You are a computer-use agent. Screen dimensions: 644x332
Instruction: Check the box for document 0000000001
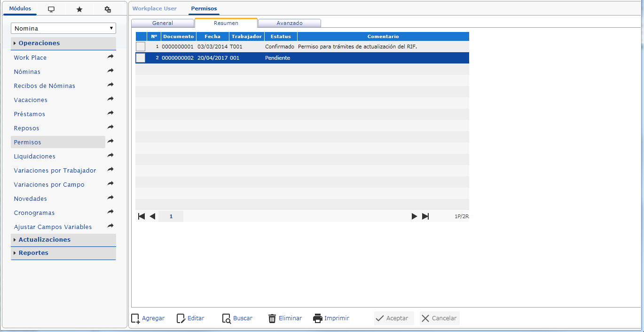pyautogui.click(x=141, y=47)
